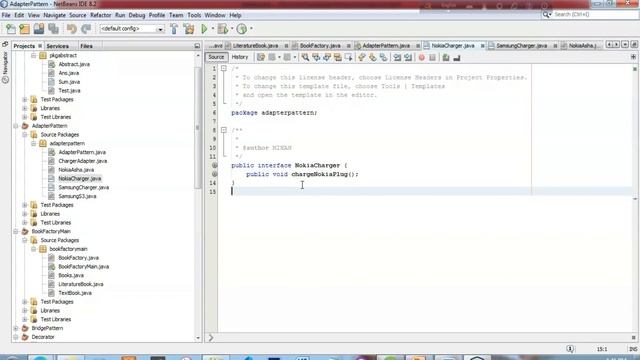The image size is (640, 360).
Task: Minimize the Projects window group
Action: (197, 46)
